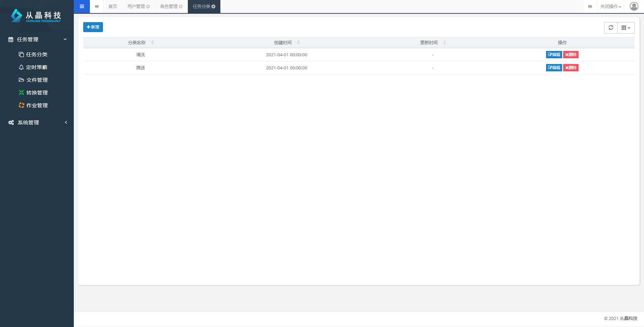Viewport: 644px width, 327px height.
Task: Click the 从晶科技 logo
Action: [36, 16]
